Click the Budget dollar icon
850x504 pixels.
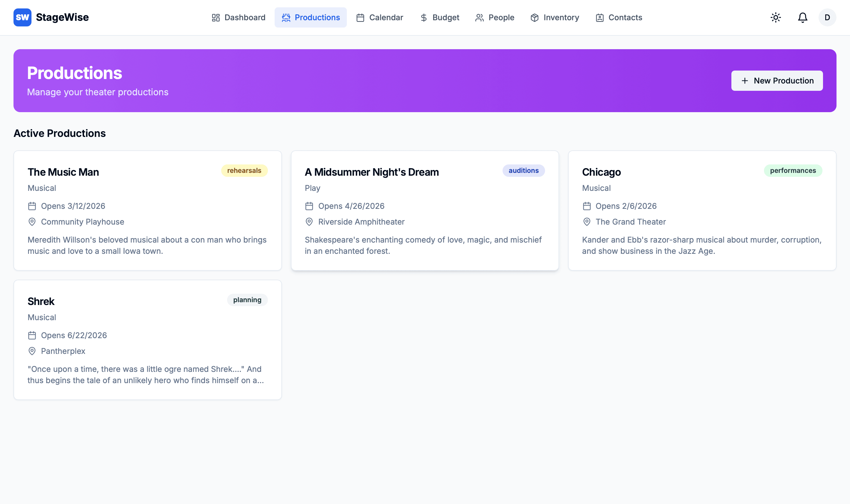(424, 18)
